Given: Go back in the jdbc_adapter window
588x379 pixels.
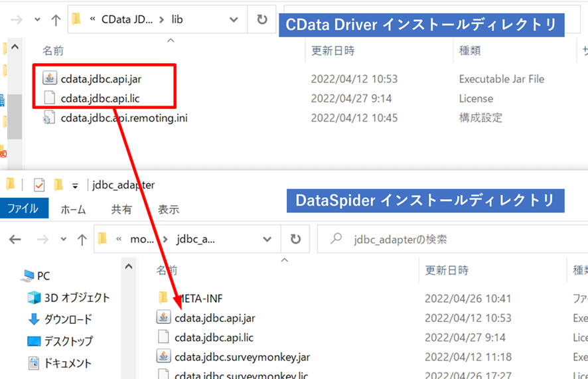Looking at the screenshot, I should tap(15, 239).
